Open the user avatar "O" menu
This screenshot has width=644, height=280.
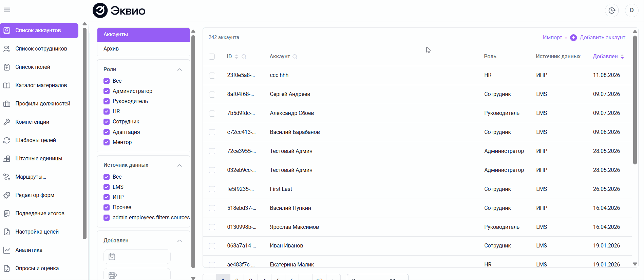(x=631, y=11)
